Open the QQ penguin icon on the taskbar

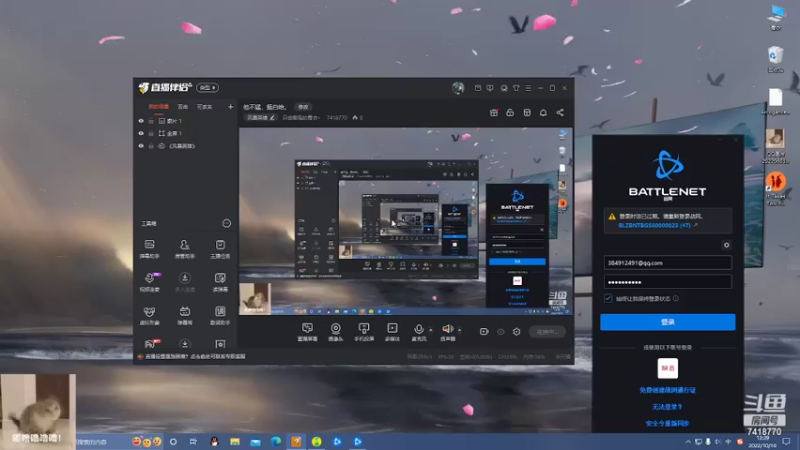[214, 442]
